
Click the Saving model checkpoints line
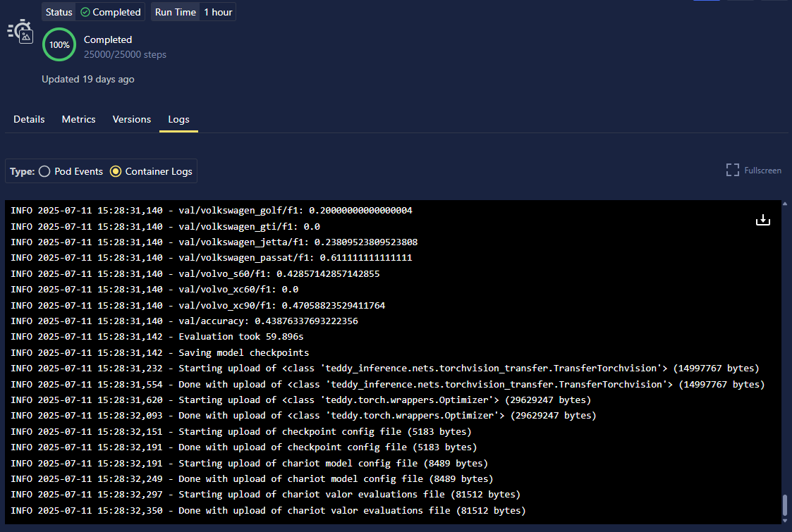[x=159, y=353]
